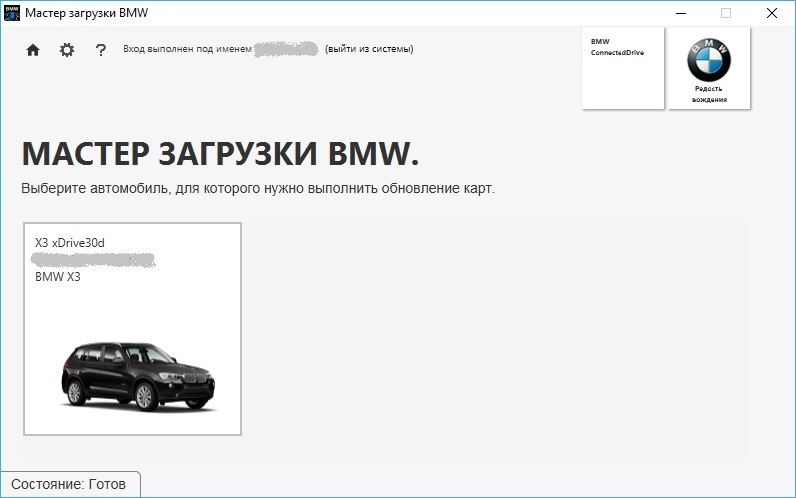
Task: Click the black BMW X3 car image
Action: [x=138, y=376]
